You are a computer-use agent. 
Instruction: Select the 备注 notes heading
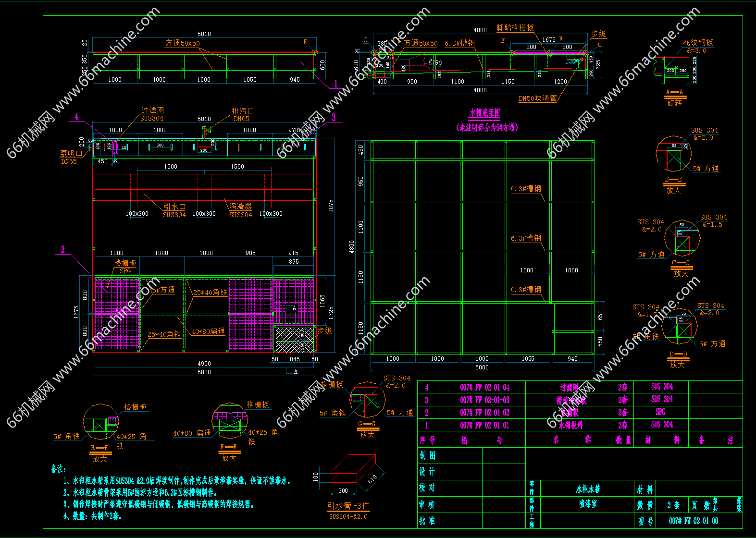(59, 468)
